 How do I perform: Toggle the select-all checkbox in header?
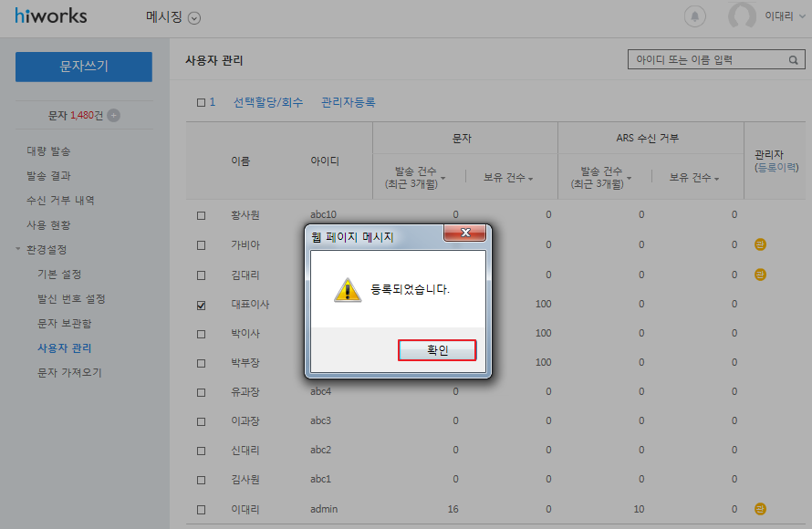tap(202, 103)
